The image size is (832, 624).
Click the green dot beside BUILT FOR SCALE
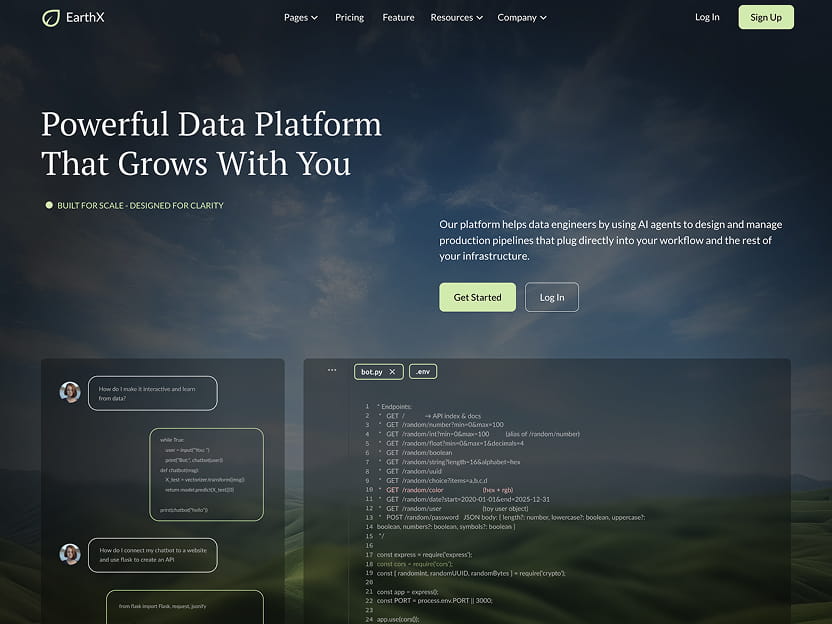point(49,204)
